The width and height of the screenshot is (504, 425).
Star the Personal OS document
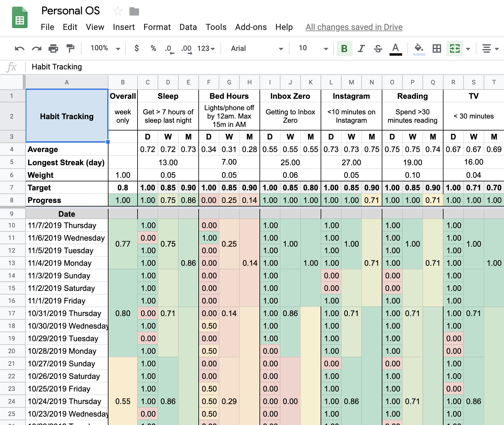coord(118,11)
